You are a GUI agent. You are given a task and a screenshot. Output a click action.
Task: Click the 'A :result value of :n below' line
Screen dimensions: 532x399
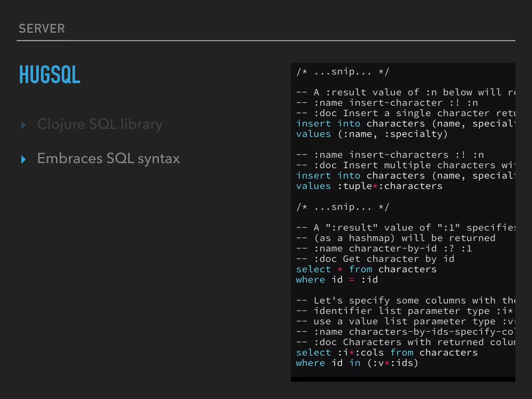tap(406, 92)
